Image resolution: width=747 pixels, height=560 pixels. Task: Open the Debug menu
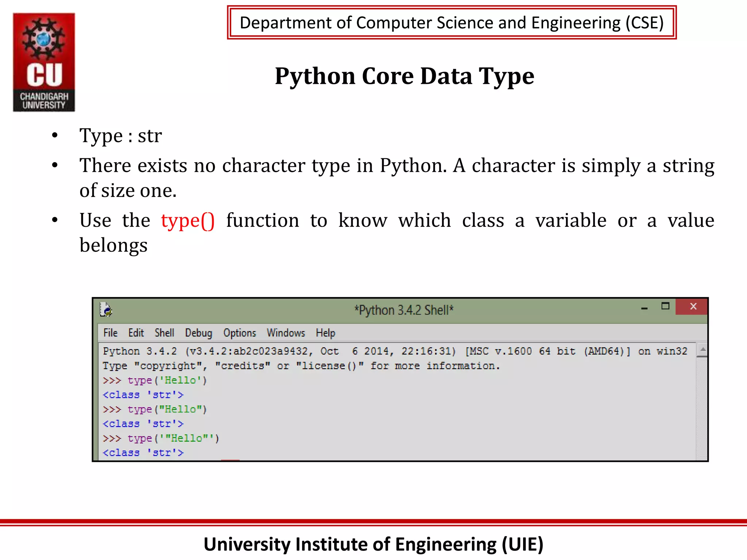pos(198,333)
